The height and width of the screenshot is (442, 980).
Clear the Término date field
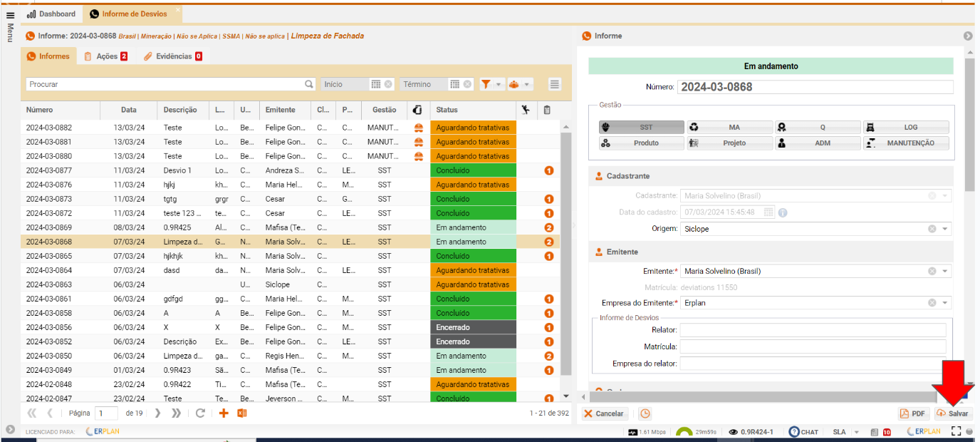pos(467,84)
